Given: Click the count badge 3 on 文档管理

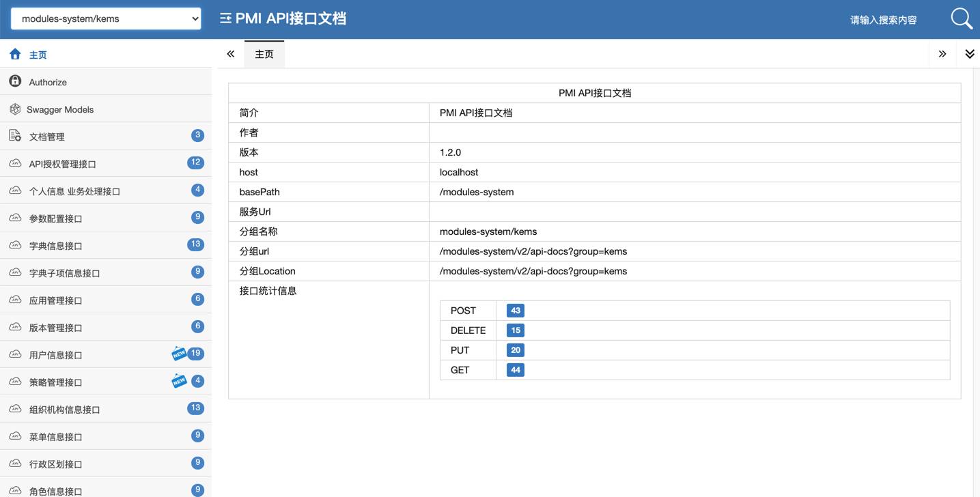Looking at the screenshot, I should click(x=197, y=135).
